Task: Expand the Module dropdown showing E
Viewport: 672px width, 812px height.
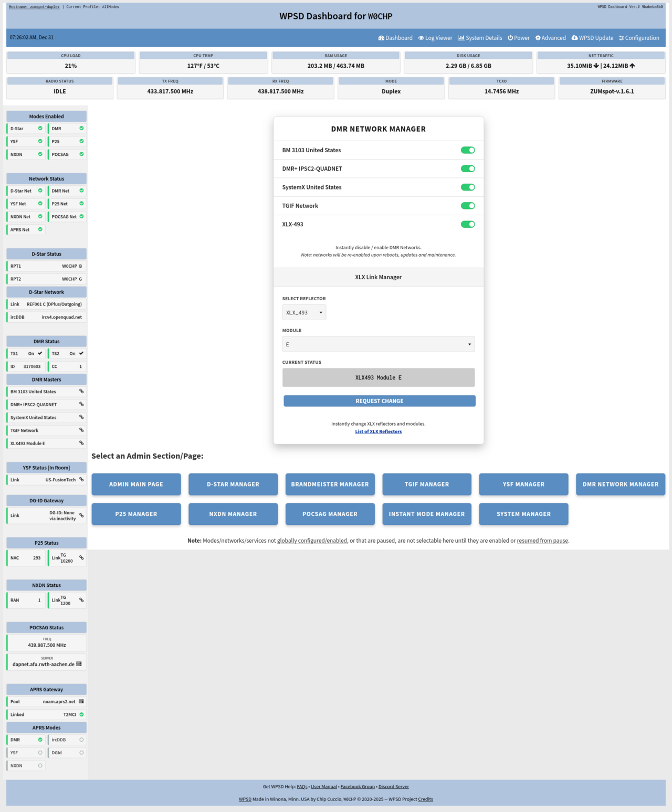Action: [378, 344]
